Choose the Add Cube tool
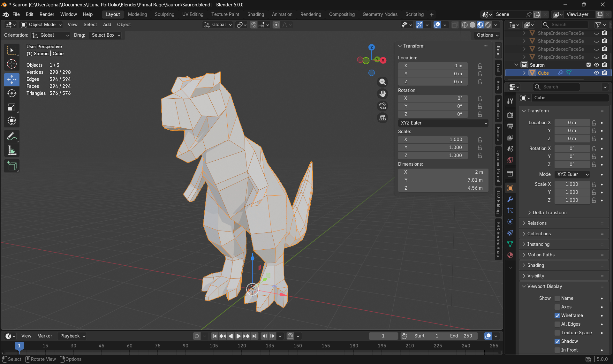Image resolution: width=613 pixels, height=364 pixels. tap(12, 166)
